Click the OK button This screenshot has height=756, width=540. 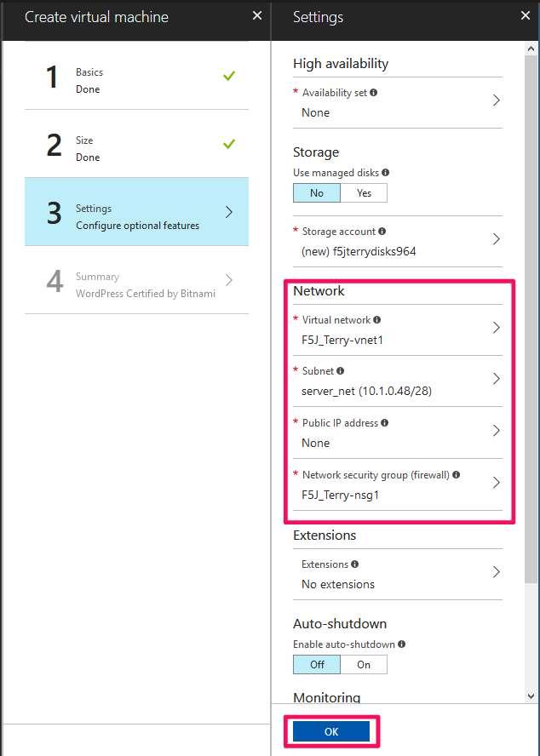pyautogui.click(x=331, y=731)
